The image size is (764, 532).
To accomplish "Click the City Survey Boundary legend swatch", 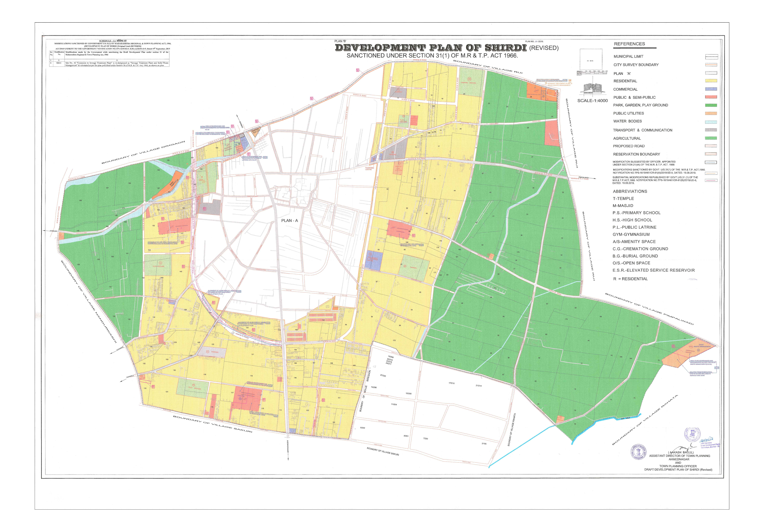I will [x=711, y=65].
